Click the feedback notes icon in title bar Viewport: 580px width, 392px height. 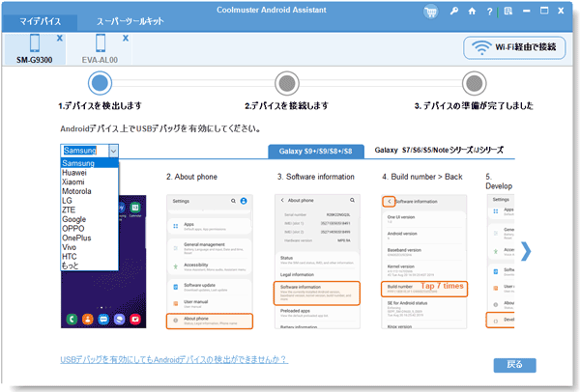coord(508,11)
